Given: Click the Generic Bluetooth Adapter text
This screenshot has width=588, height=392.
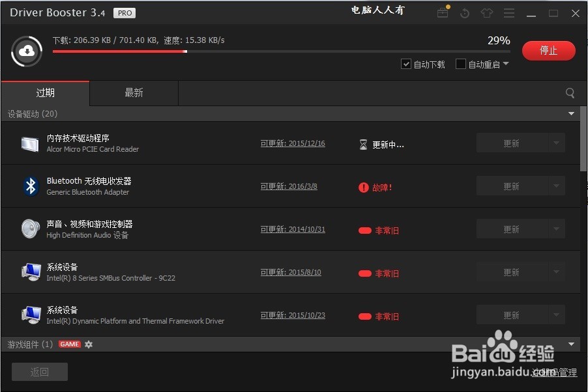Looking at the screenshot, I should click(88, 192).
